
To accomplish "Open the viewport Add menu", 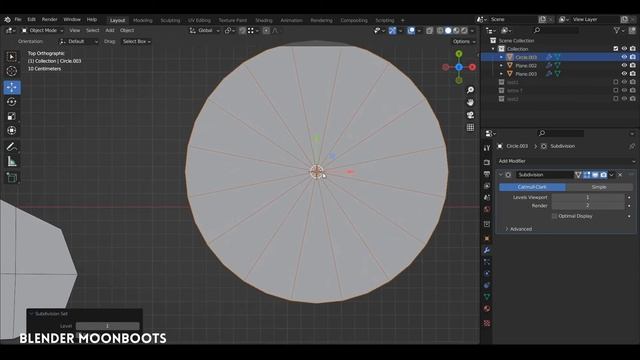I will [110, 30].
